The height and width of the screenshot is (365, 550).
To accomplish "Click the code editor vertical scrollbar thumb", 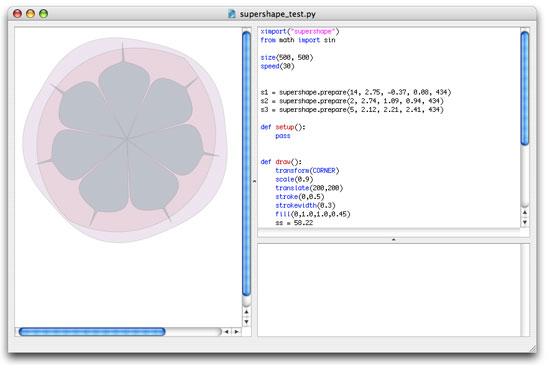I will (525, 88).
